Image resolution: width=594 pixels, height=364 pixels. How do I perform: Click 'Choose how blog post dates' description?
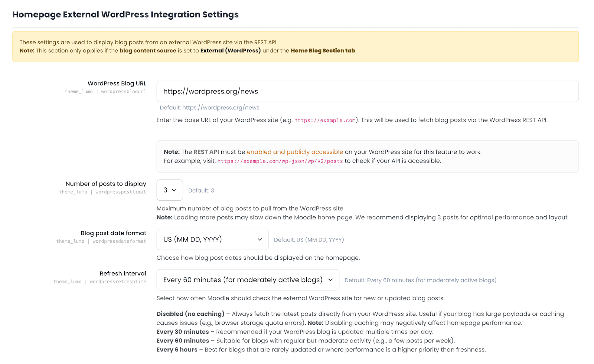click(x=258, y=258)
